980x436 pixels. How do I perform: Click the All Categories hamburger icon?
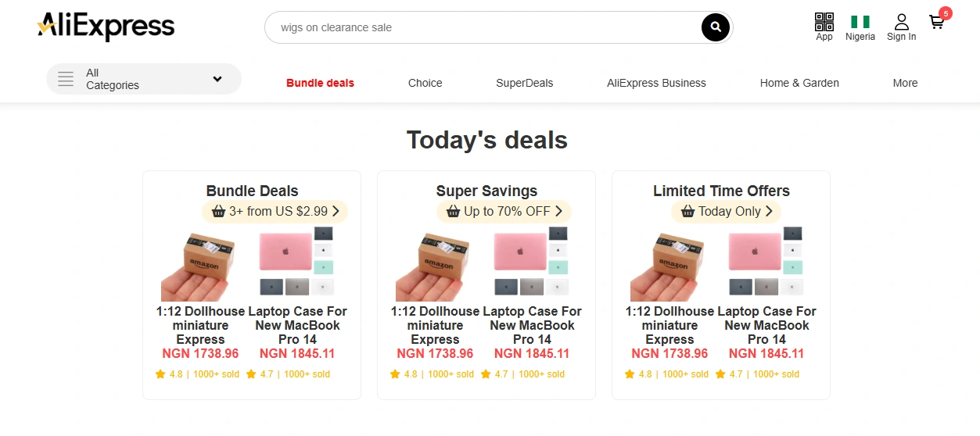pyautogui.click(x=66, y=79)
